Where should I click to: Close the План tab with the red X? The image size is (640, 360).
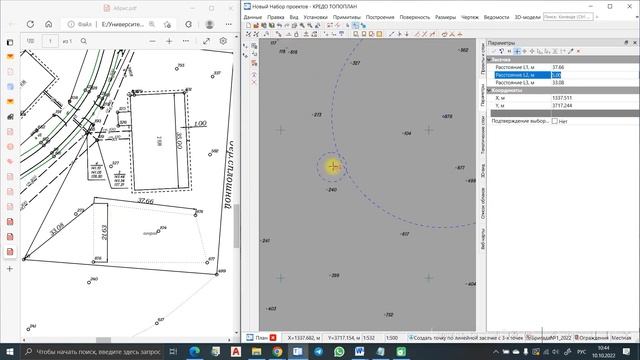273,338
